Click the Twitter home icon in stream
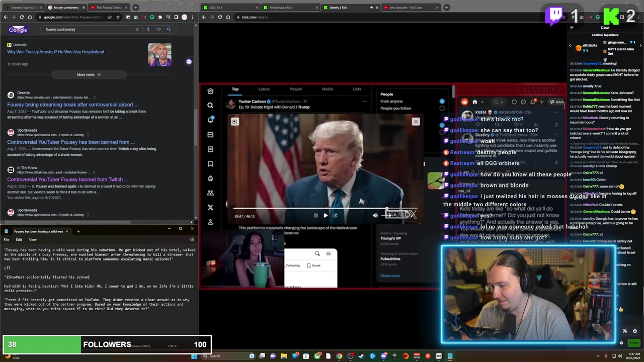Screen dimensions: 644x362 [x=210, y=91]
